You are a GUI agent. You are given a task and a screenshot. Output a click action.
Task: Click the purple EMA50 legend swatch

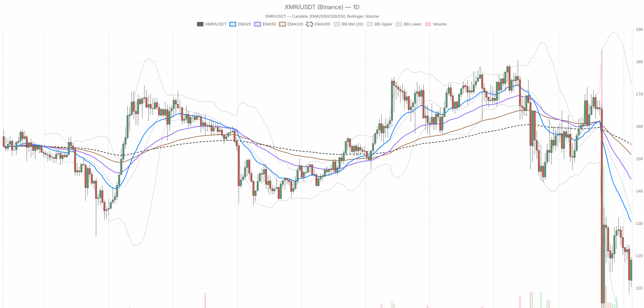pos(257,24)
